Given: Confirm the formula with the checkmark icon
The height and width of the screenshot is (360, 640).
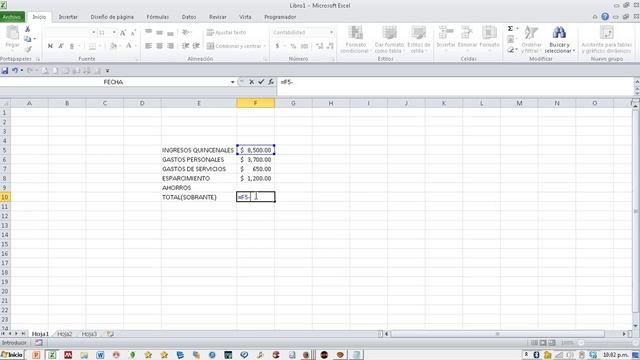Looking at the screenshot, I should (261, 82).
